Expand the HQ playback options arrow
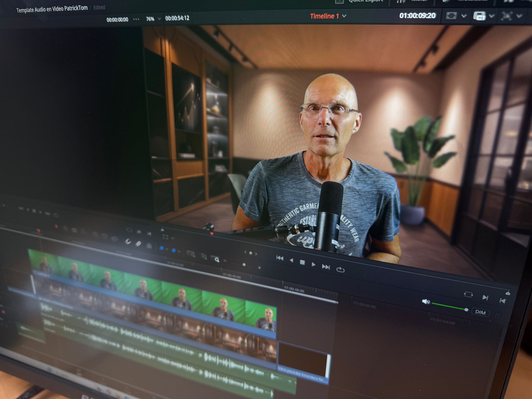 [491, 16]
